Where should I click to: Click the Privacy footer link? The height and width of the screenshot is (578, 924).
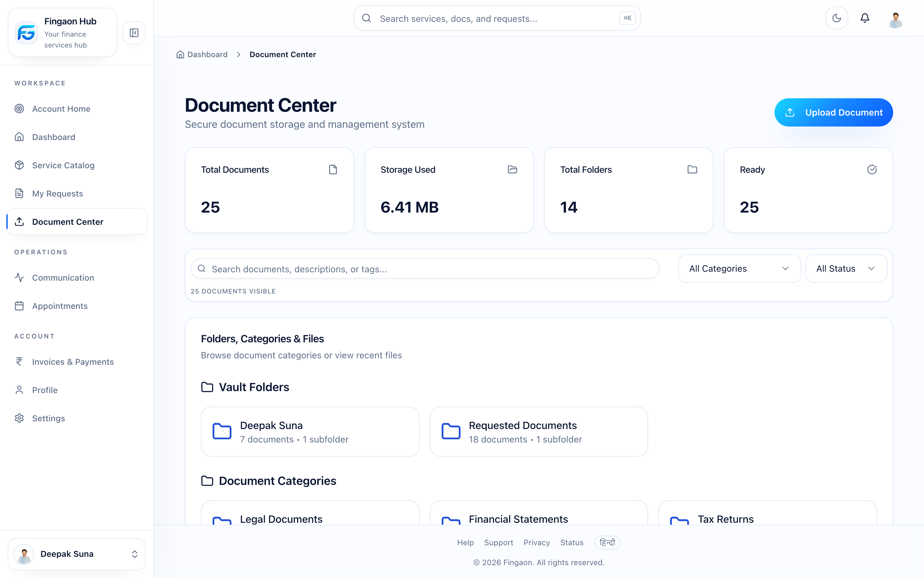coord(537,542)
